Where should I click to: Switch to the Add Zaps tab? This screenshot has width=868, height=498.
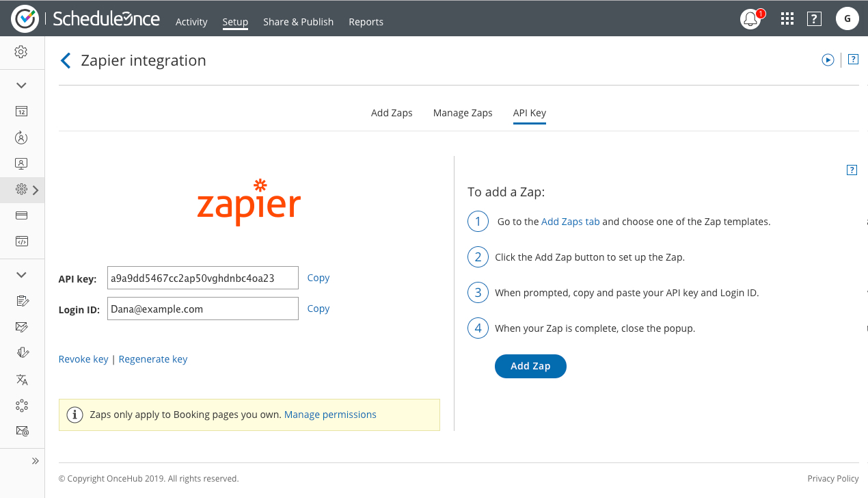(x=392, y=113)
